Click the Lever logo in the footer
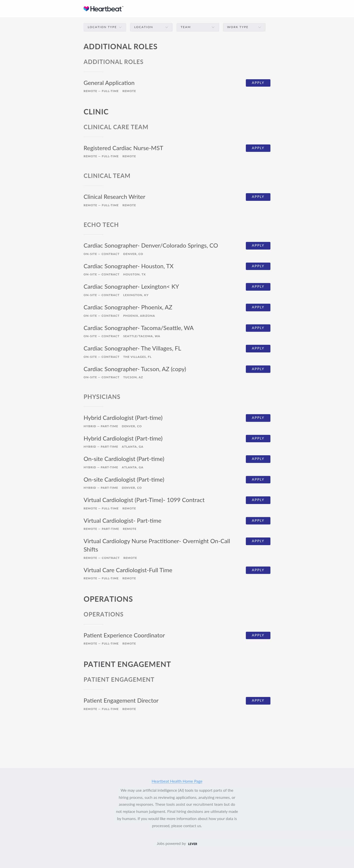 click(x=192, y=844)
